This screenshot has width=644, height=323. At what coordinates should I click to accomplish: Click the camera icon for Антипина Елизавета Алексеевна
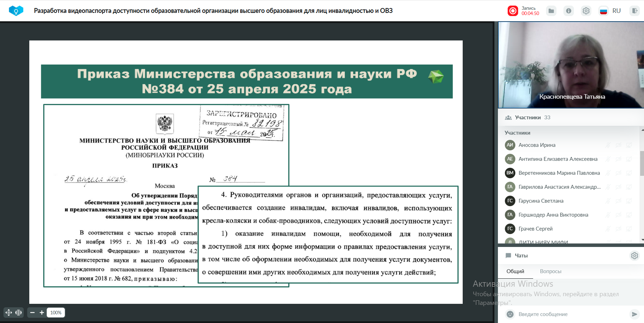[619, 159]
